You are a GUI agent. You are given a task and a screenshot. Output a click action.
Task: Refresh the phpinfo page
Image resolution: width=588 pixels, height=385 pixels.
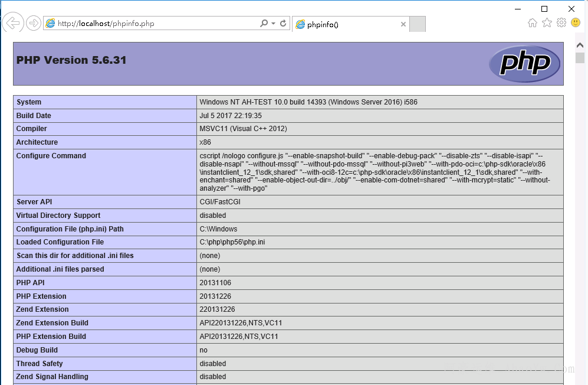283,24
